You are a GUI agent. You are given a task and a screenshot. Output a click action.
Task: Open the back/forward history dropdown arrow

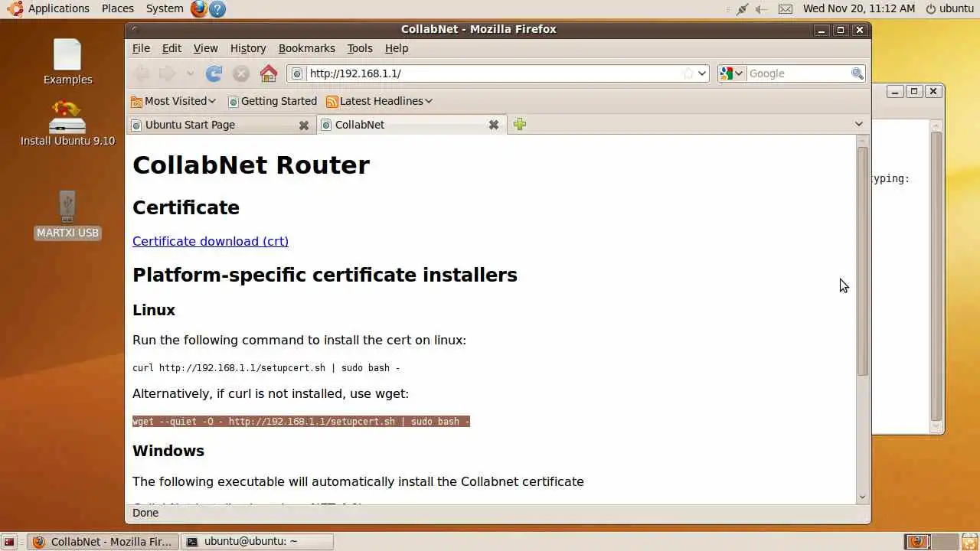190,73
